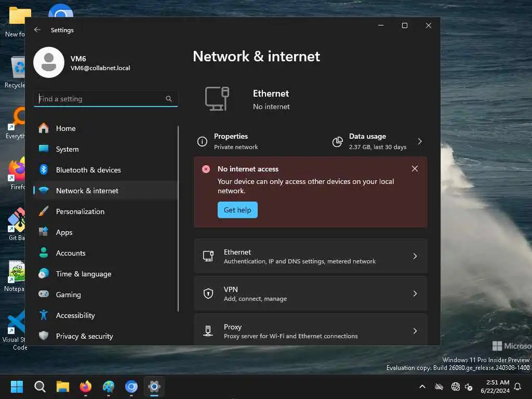
Task: Click the Properties info circle icon
Action: pyautogui.click(x=202, y=141)
